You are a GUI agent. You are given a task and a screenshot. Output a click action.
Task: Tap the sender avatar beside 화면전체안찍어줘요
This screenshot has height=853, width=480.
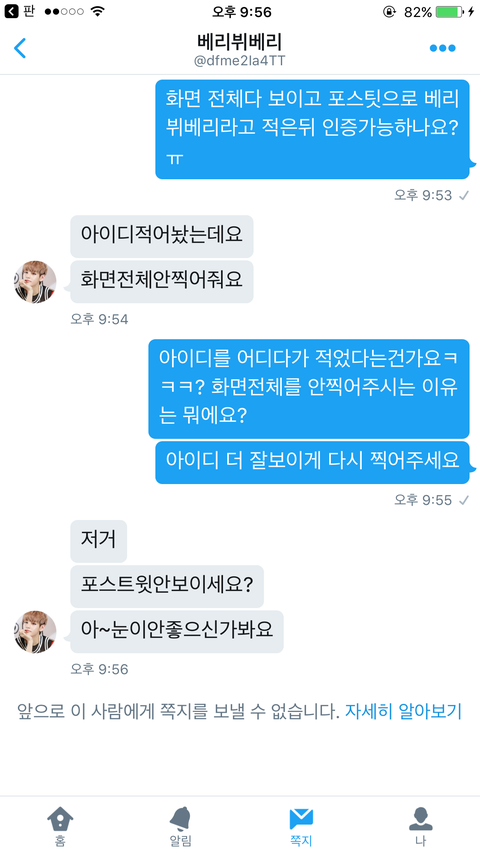35,282
